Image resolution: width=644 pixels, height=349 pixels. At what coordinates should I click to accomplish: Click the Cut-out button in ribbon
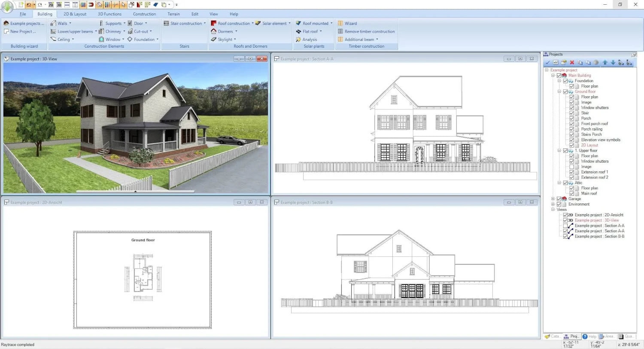(x=140, y=31)
